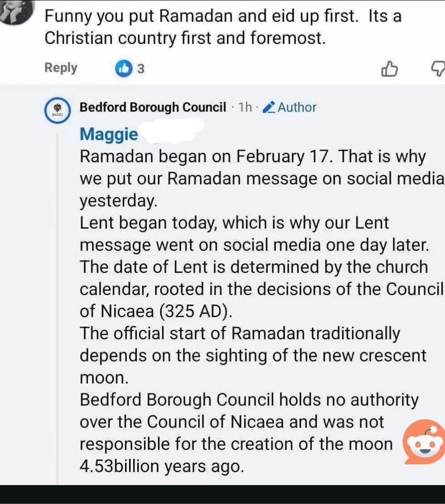Click the Maggie mention in the reply
445x504 pixels.
[108, 134]
